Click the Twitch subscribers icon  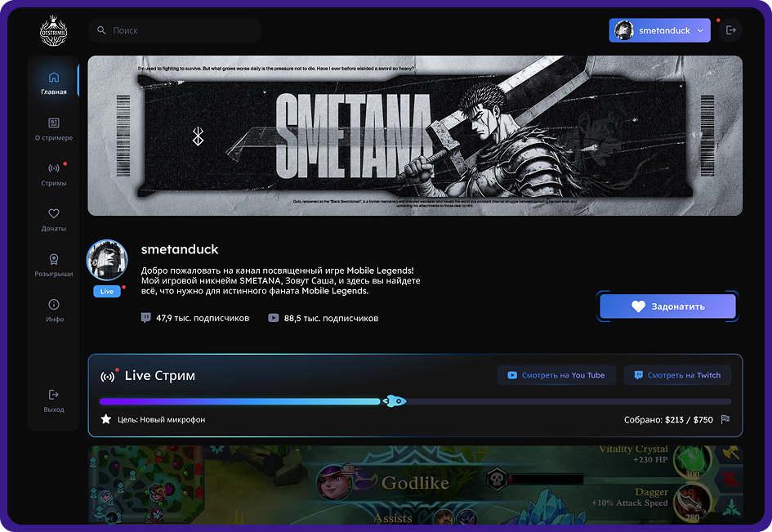pyautogui.click(x=145, y=318)
